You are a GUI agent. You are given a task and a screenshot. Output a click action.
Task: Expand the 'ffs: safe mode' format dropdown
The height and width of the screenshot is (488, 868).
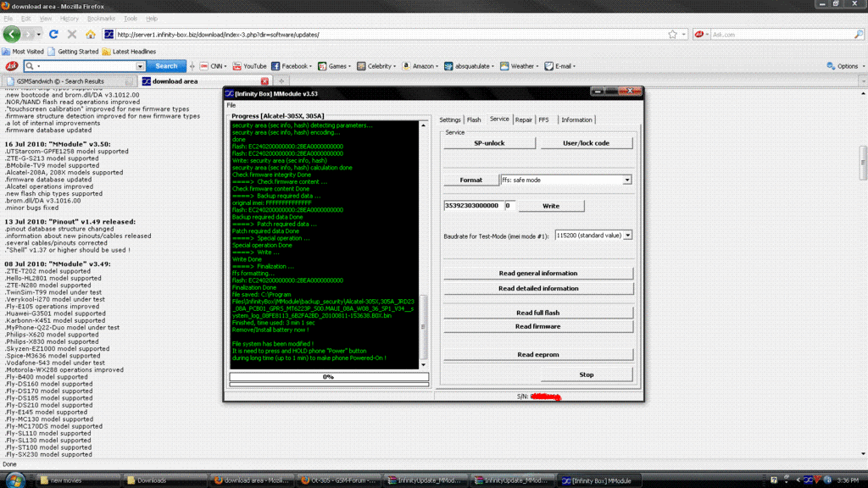[x=626, y=180]
